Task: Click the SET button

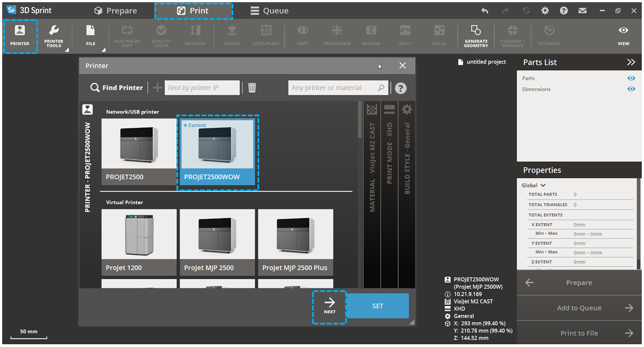Action: coord(378,306)
